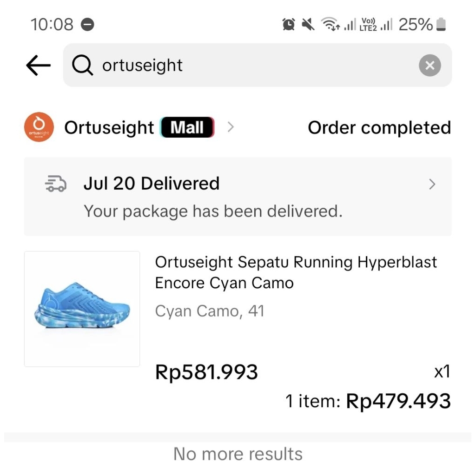Tap the Order completed status
The width and height of the screenshot is (476, 476).
point(379,127)
